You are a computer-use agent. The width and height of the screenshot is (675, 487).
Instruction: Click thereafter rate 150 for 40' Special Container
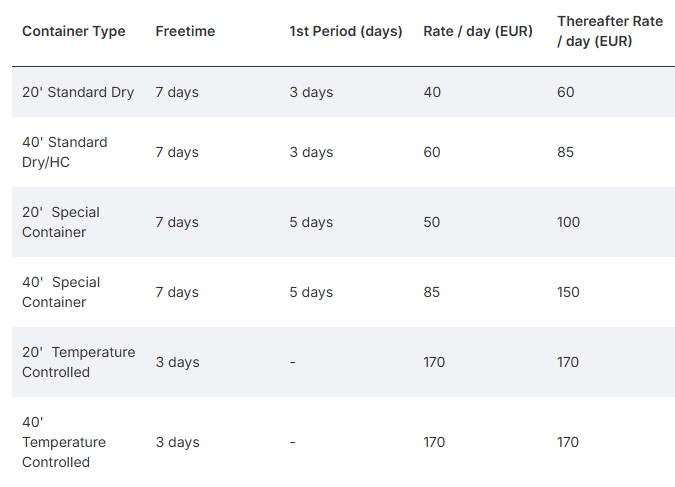tap(568, 292)
